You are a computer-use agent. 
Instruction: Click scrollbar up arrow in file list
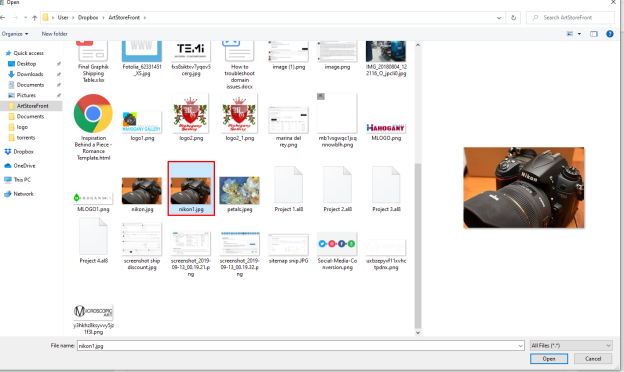click(x=418, y=45)
